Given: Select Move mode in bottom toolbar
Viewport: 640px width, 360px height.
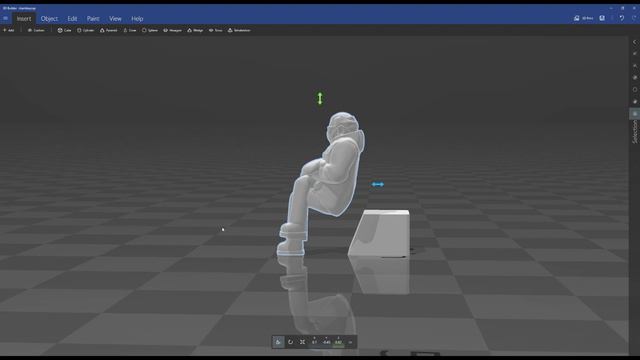Looking at the screenshot, I should [x=278, y=342].
